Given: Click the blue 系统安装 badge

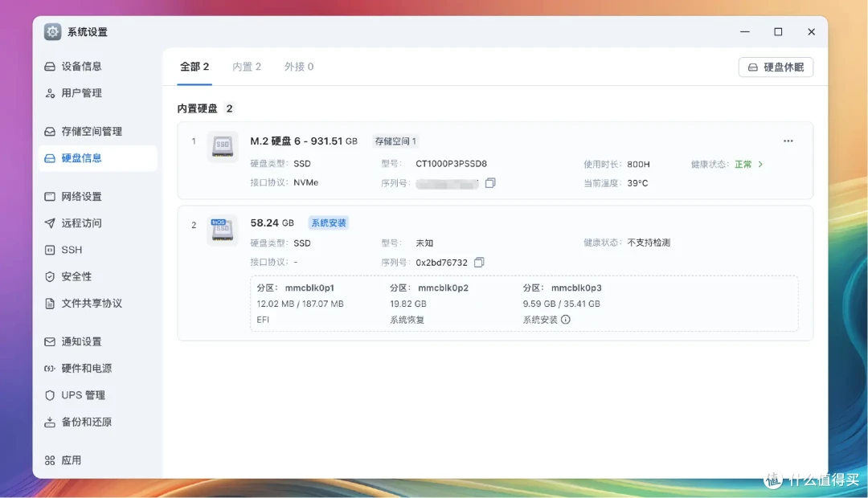Looking at the screenshot, I should [328, 223].
